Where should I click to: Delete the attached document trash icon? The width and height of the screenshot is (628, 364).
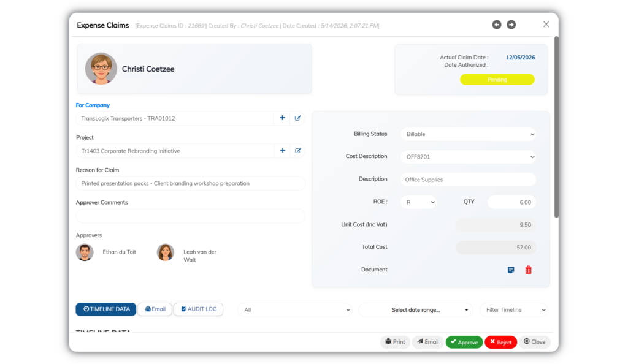point(528,270)
